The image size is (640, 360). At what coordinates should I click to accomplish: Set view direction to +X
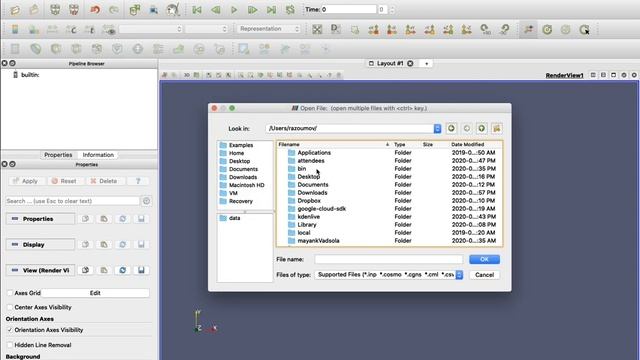tap(373, 29)
